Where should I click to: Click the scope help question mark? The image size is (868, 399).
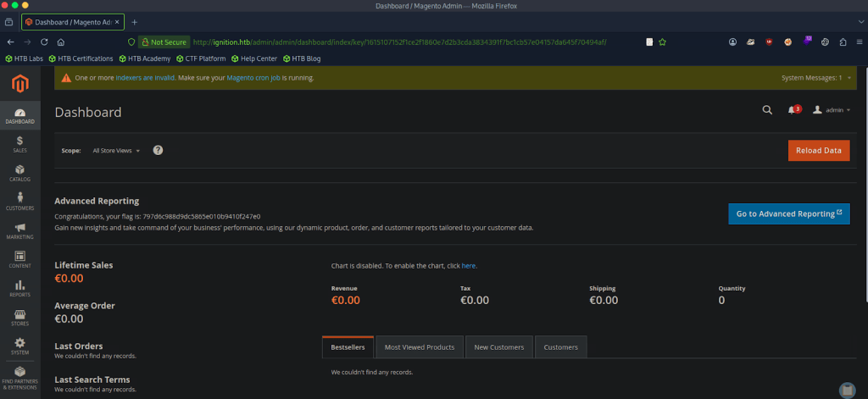[158, 150]
